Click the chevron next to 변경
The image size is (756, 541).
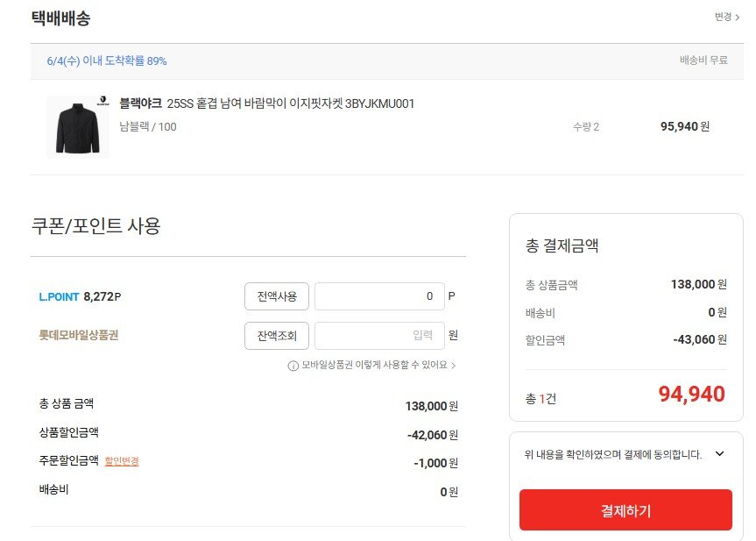(738, 18)
